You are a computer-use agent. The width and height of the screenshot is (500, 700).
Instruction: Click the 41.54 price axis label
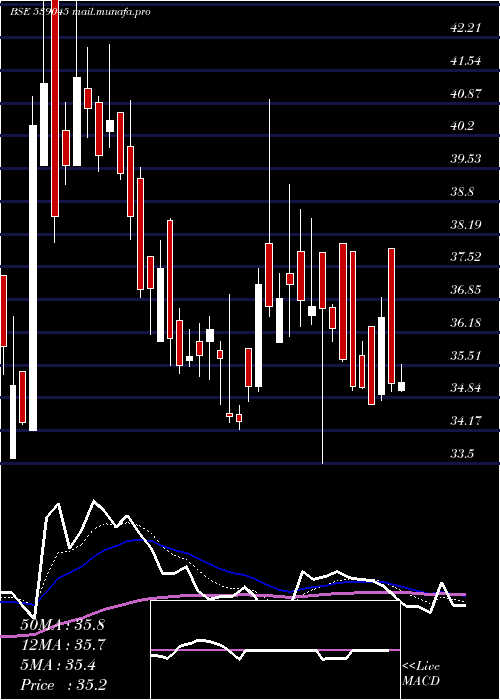(466, 61)
